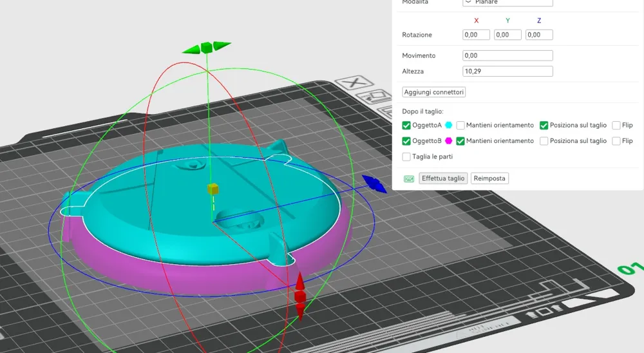Select the yellow cut plane center cube
Screen dimensions: 644x353
[213, 189]
